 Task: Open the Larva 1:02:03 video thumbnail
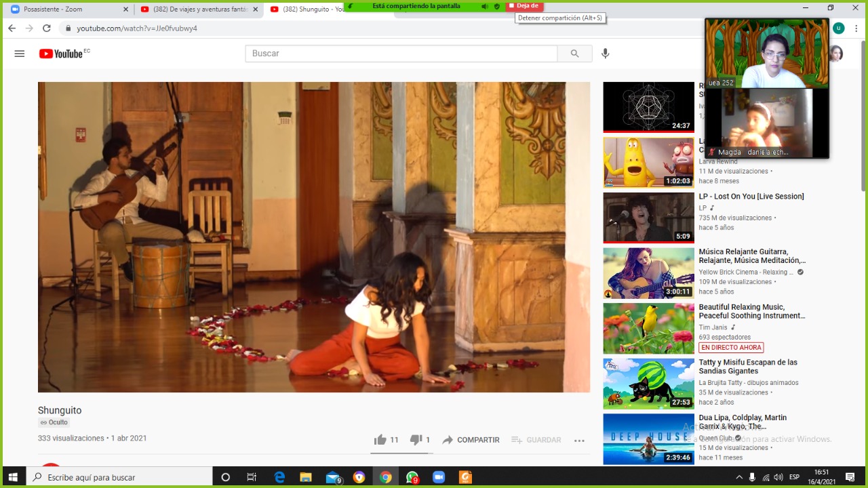(649, 163)
